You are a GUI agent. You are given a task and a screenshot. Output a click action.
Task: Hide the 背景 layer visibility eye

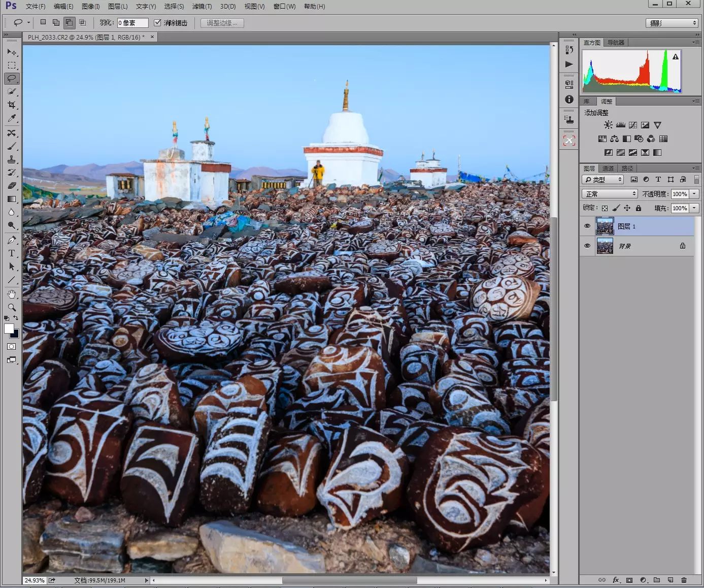587,246
